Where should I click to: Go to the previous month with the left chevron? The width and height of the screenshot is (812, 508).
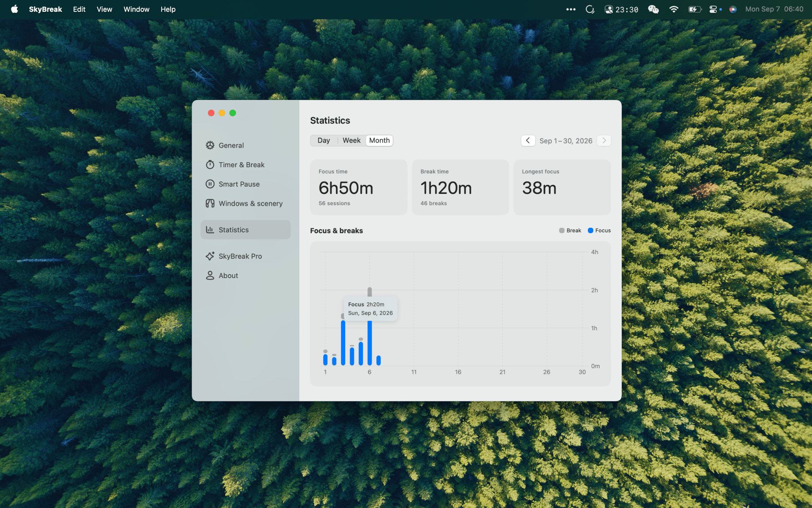click(528, 141)
